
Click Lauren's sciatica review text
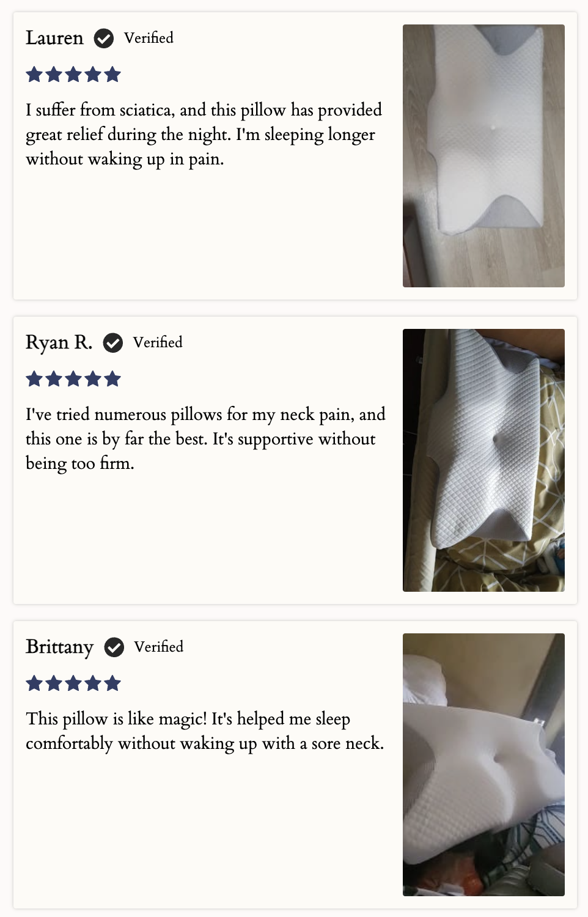[204, 134]
